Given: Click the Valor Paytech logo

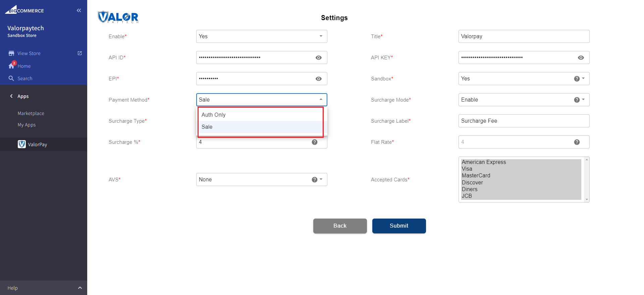Looking at the screenshot, I should [x=118, y=17].
